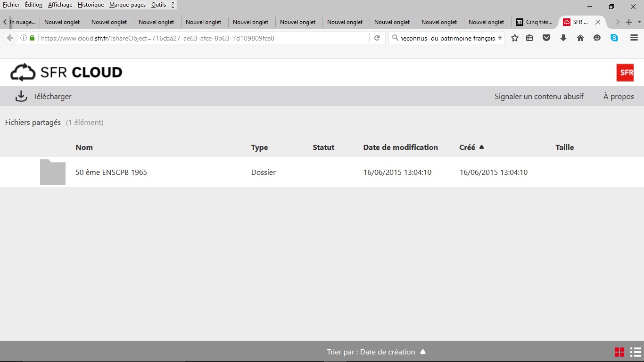This screenshot has height=362, width=644.
Task: Click Signaler un contenu abusif link
Action: tap(539, 96)
